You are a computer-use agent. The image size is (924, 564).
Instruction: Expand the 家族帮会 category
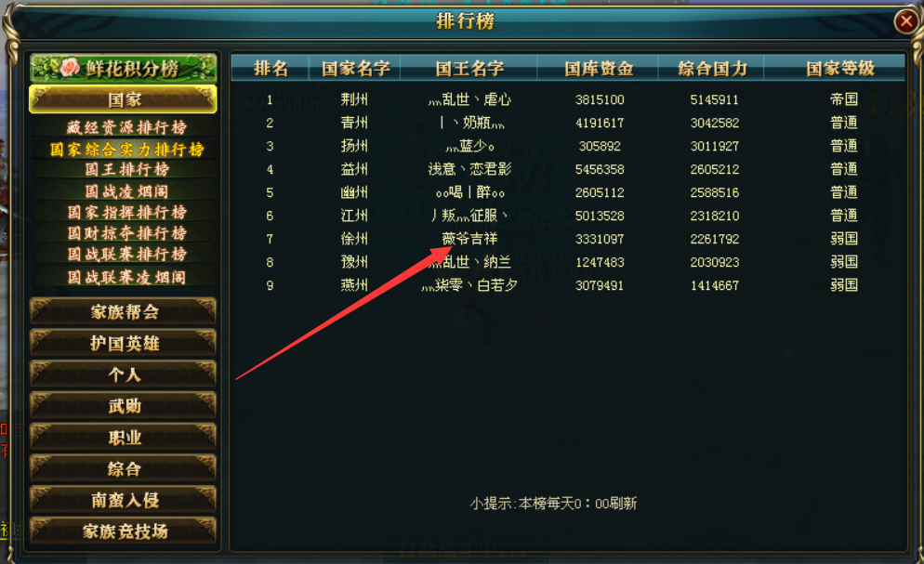coord(124,311)
